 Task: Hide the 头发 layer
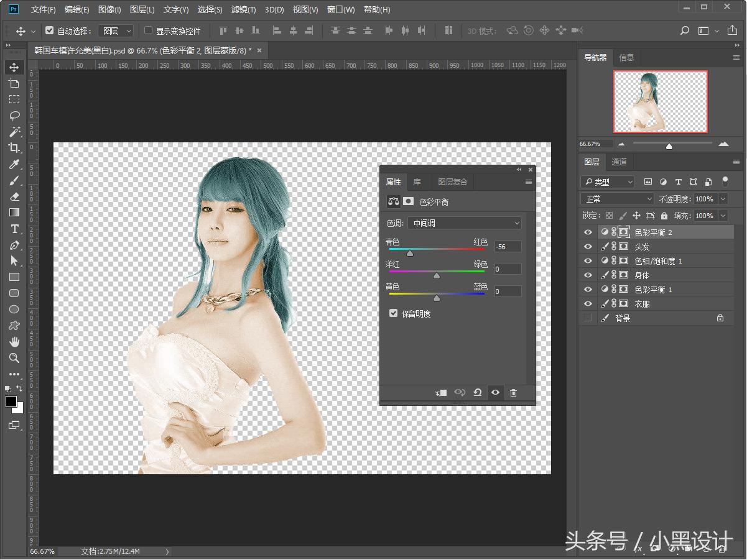coord(588,247)
